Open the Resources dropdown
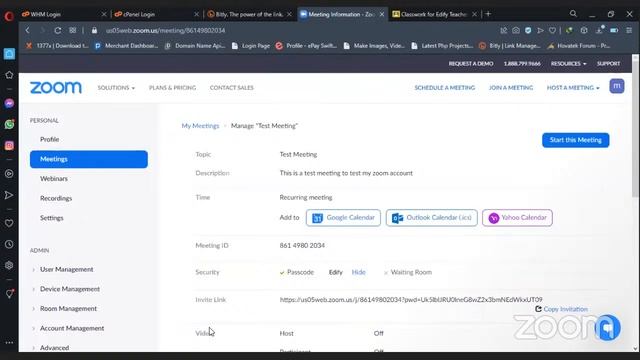 coord(568,64)
